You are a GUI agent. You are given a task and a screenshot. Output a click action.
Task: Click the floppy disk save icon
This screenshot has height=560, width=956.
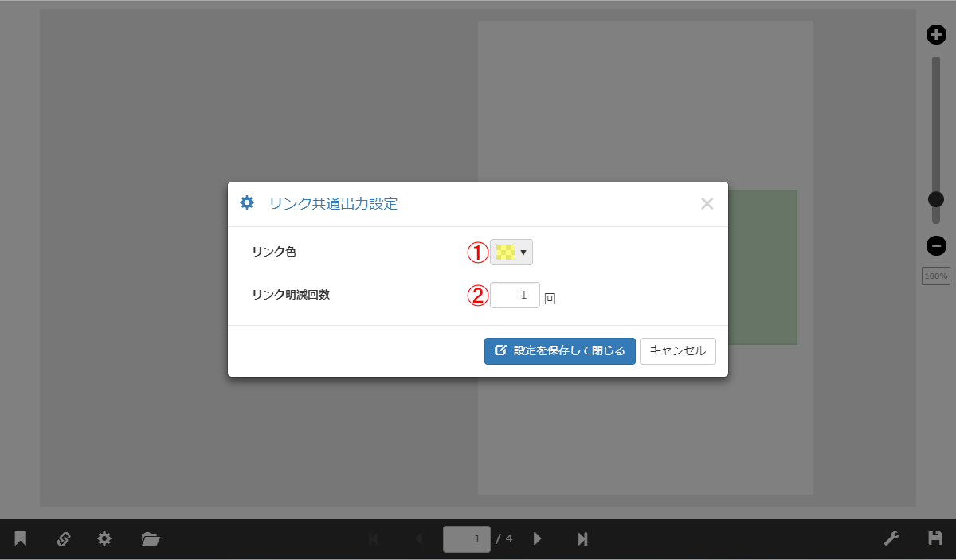[935, 538]
